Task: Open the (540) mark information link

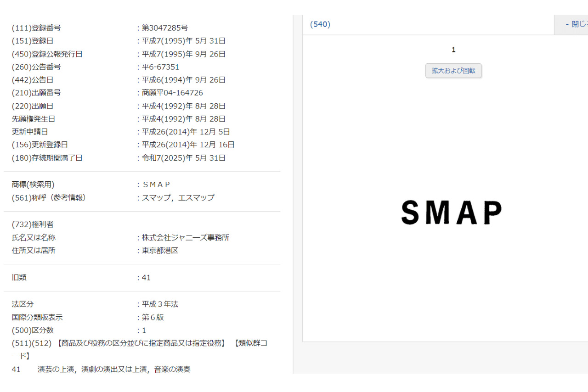Action: point(320,24)
